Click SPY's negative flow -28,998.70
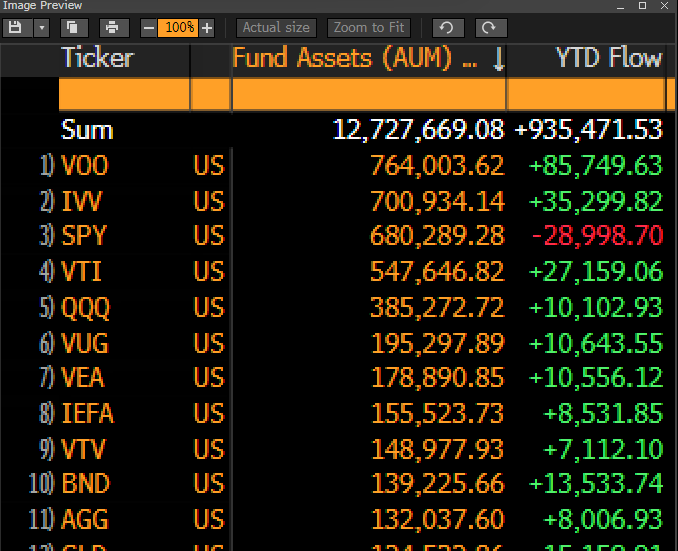 597,236
